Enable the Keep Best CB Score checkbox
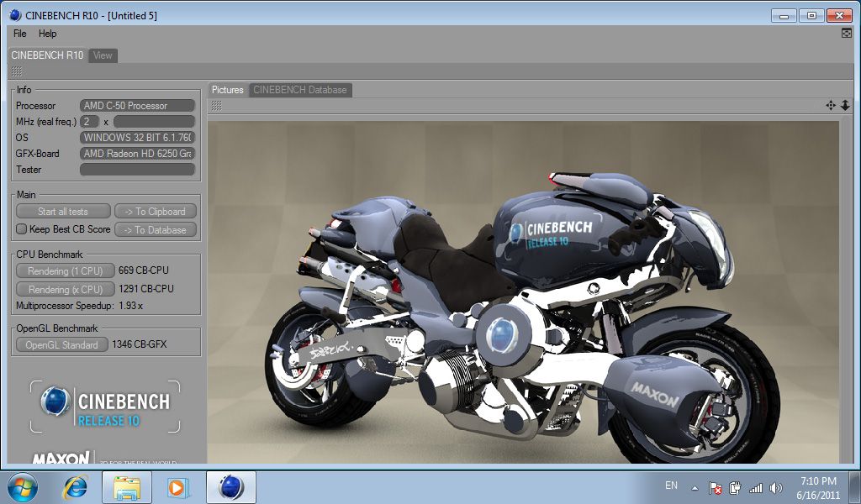The width and height of the screenshot is (861, 504). tap(22, 229)
